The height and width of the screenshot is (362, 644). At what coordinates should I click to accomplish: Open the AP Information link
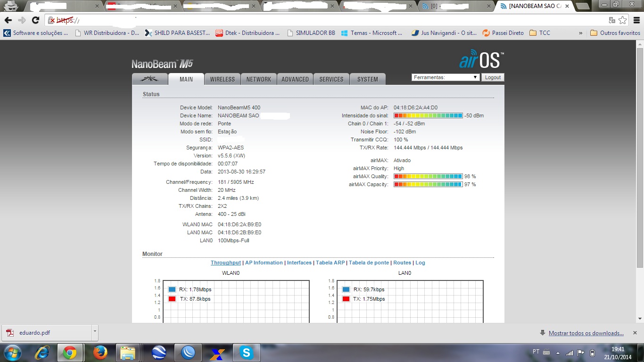pyautogui.click(x=264, y=263)
